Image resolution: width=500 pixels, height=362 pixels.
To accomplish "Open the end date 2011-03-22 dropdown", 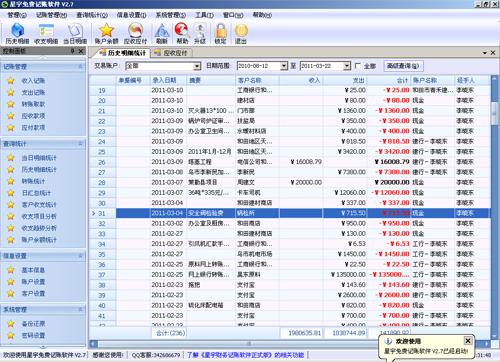I will pyautogui.click(x=347, y=66).
